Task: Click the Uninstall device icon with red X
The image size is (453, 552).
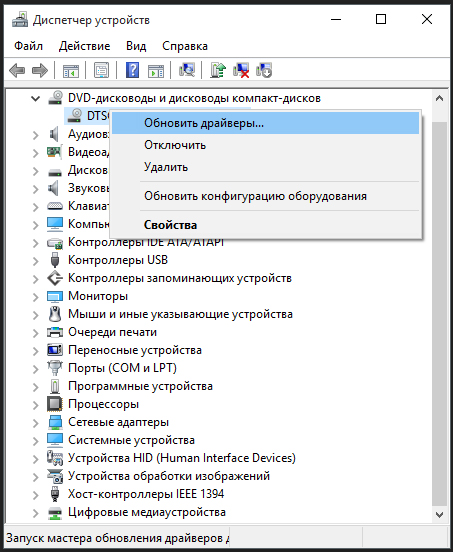Action: (x=241, y=70)
